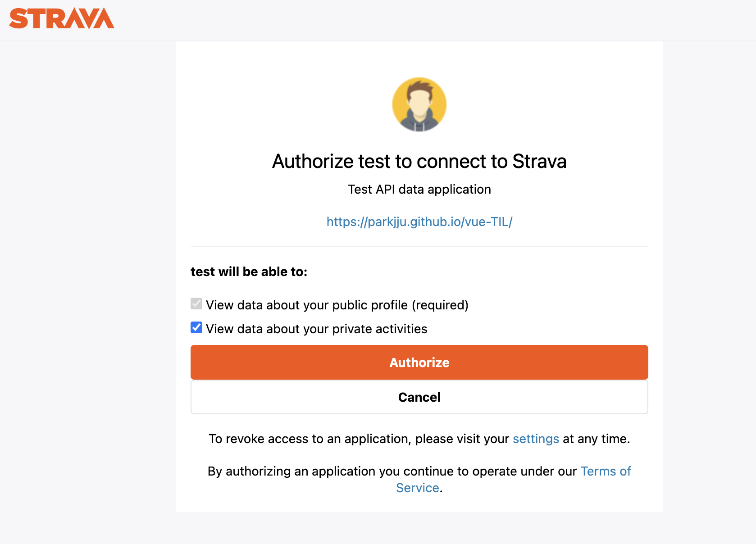Viewport: 756px width, 544px height.
Task: Click the label View data about your private activities
Action: (316, 329)
